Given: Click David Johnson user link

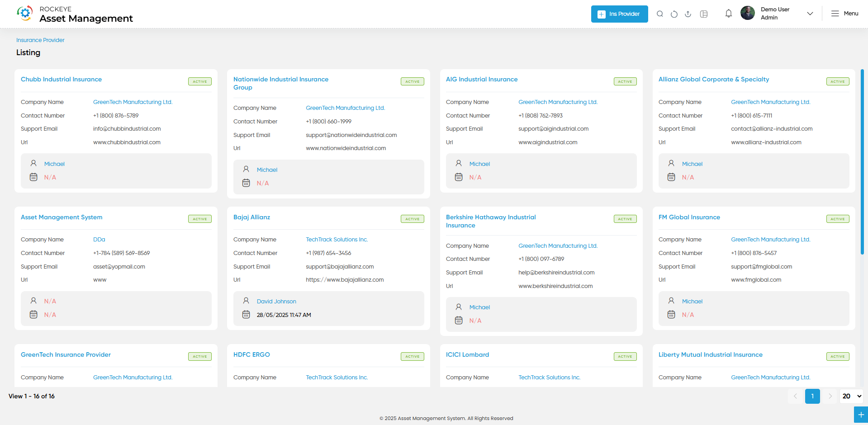Looking at the screenshot, I should (276, 302).
